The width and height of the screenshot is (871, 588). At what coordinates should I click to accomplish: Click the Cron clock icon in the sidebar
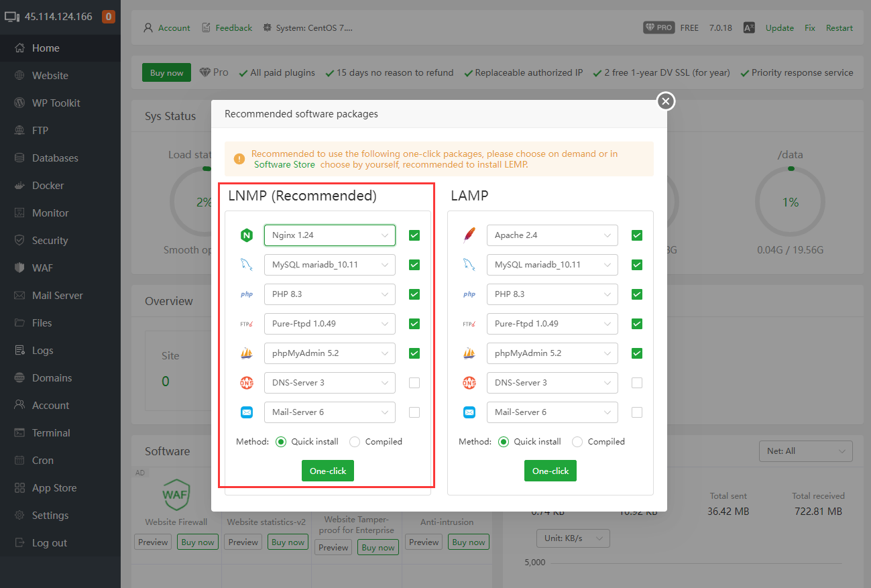tap(19, 461)
